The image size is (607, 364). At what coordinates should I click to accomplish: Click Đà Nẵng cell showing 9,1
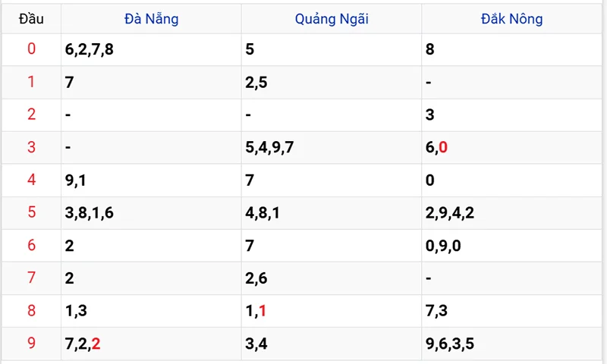(76, 180)
